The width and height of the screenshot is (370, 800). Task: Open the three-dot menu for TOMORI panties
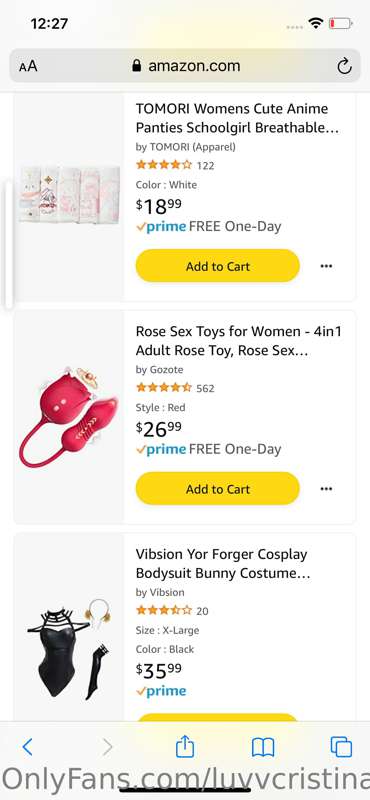(x=326, y=266)
